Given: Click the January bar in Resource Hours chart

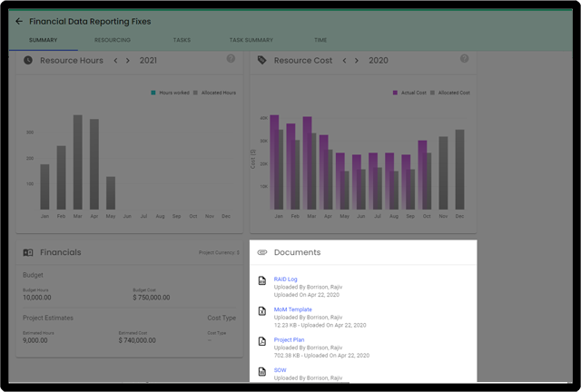Looking at the screenshot, I should coord(44,187).
